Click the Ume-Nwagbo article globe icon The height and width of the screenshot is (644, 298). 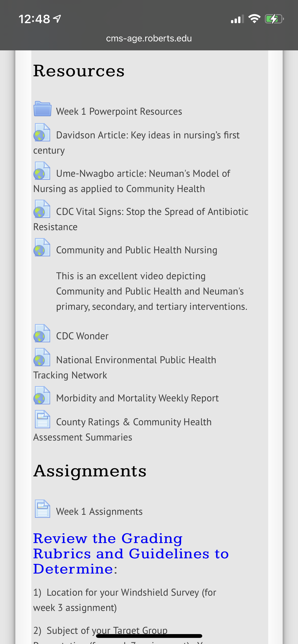42,171
